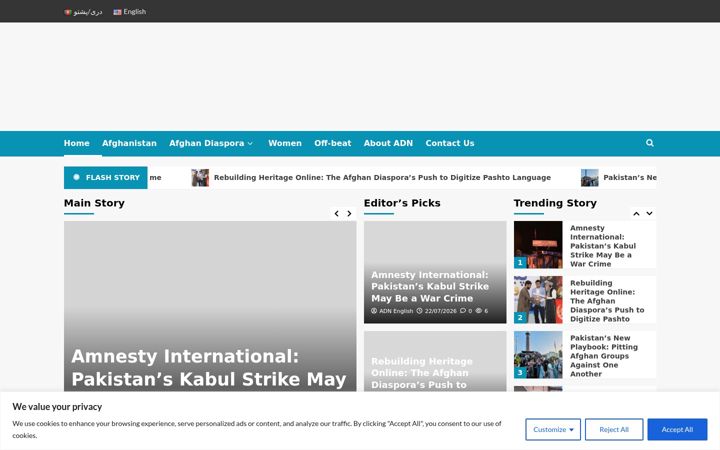Image resolution: width=720 pixels, height=450 pixels.
Task: Move Trending Story list down
Action: pyautogui.click(x=649, y=214)
